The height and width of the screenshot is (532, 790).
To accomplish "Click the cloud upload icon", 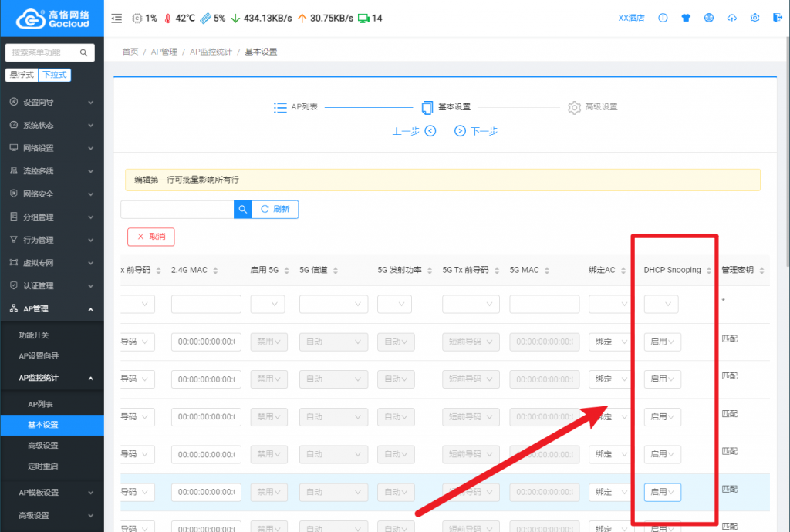I will [x=731, y=18].
